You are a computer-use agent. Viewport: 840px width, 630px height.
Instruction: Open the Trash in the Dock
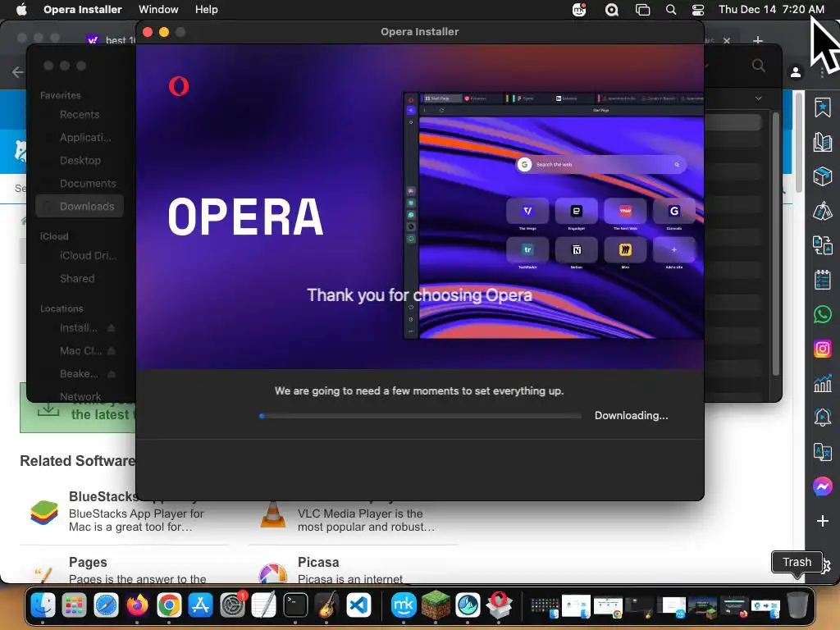(797, 605)
